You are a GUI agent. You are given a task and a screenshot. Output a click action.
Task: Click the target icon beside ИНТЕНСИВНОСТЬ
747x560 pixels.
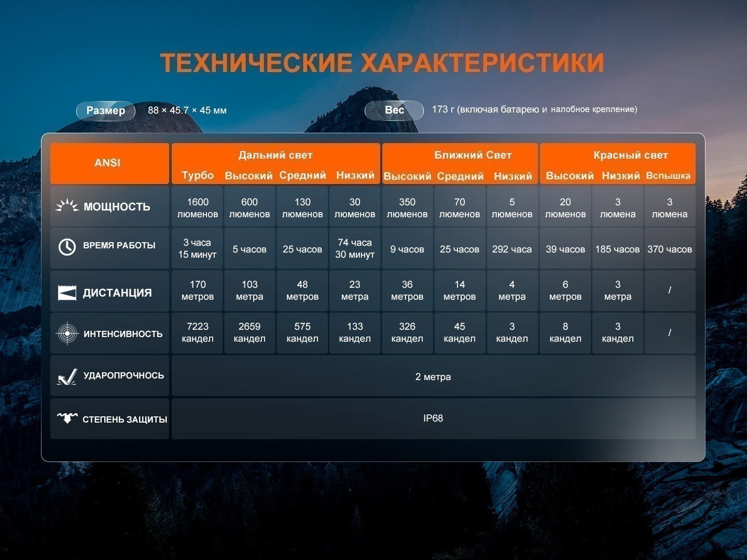67,333
